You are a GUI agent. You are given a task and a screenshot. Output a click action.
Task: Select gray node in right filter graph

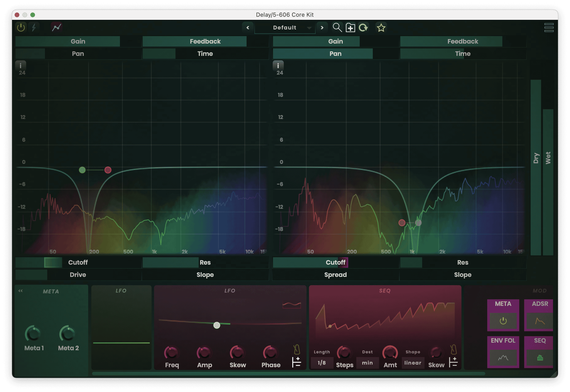tap(418, 223)
